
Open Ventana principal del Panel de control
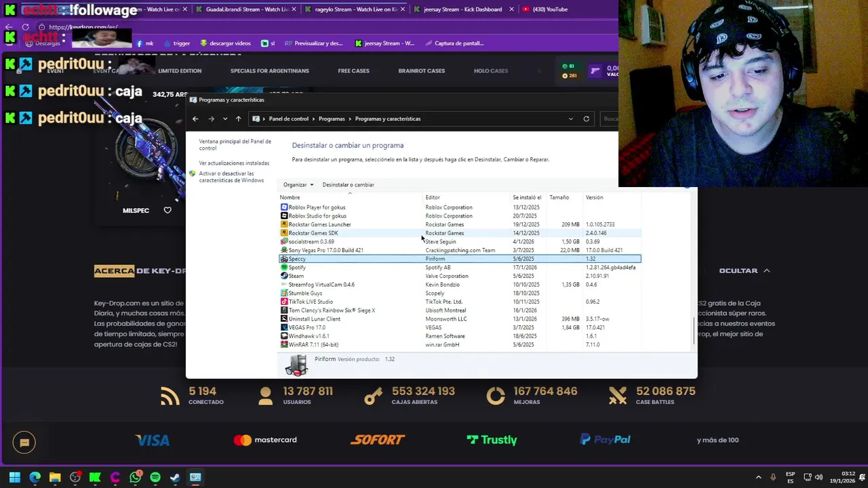(x=235, y=144)
